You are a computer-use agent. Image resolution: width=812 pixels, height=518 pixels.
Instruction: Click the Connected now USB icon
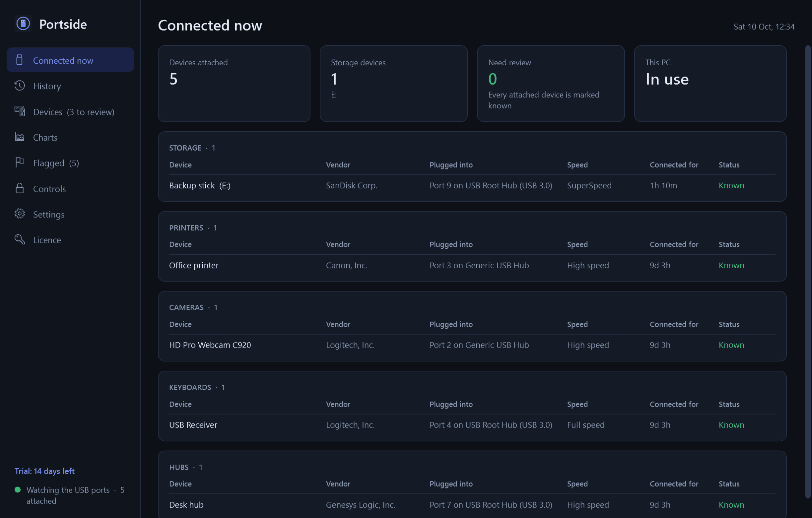tap(20, 60)
